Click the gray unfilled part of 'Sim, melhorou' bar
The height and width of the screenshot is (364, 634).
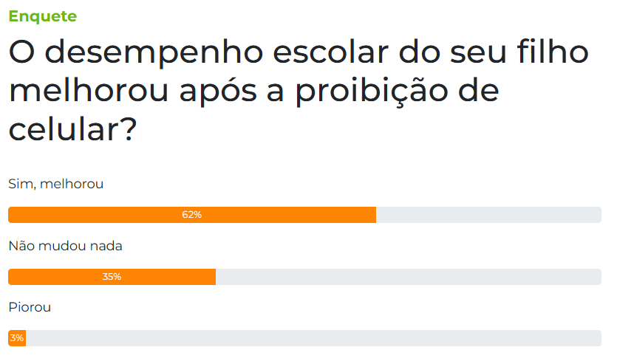coord(488,215)
